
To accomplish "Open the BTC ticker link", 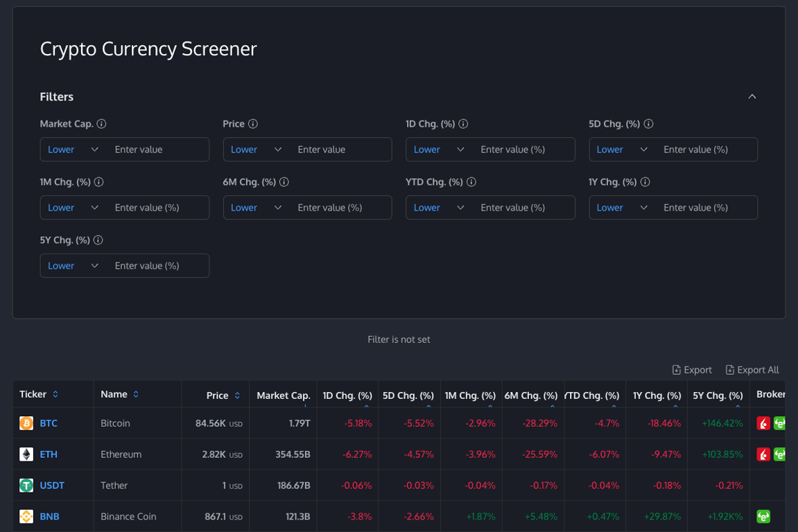I will point(49,423).
